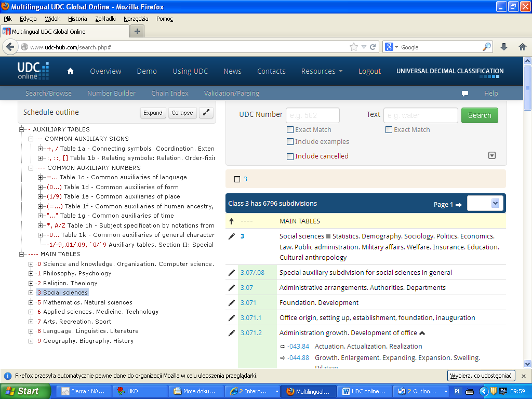Click the Firefox address bar
The height and width of the screenshot is (399, 532).
[x=188, y=47]
